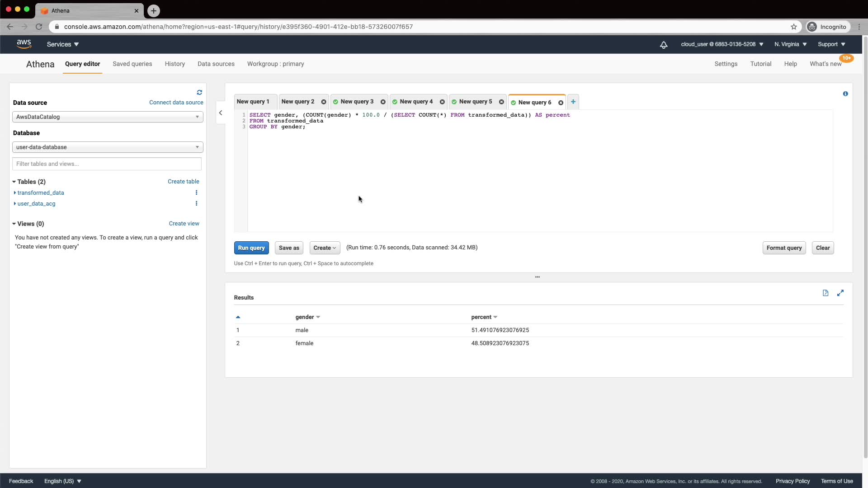Download results as a file
Screen dimensions: 868x488
826,293
